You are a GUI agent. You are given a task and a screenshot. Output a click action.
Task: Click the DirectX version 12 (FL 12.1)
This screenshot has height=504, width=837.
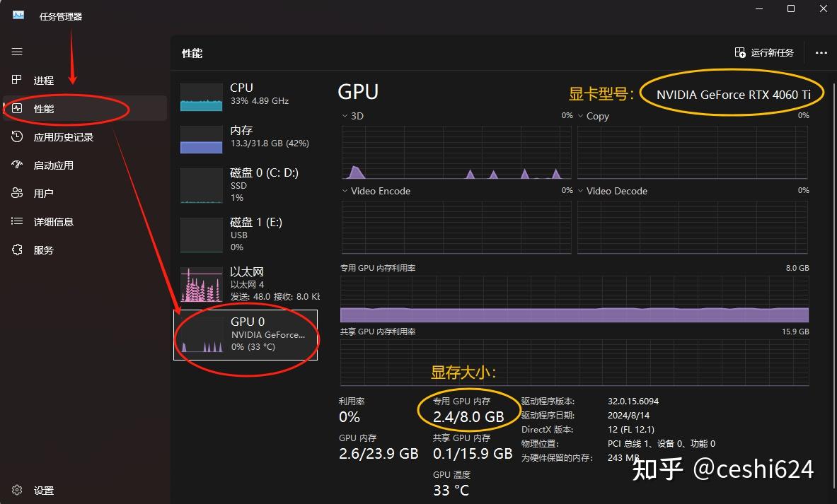pyautogui.click(x=630, y=429)
